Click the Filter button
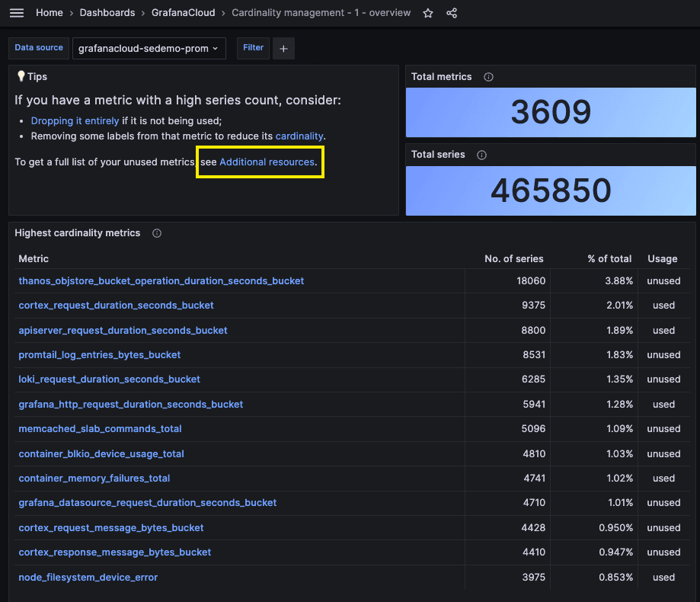 (253, 48)
